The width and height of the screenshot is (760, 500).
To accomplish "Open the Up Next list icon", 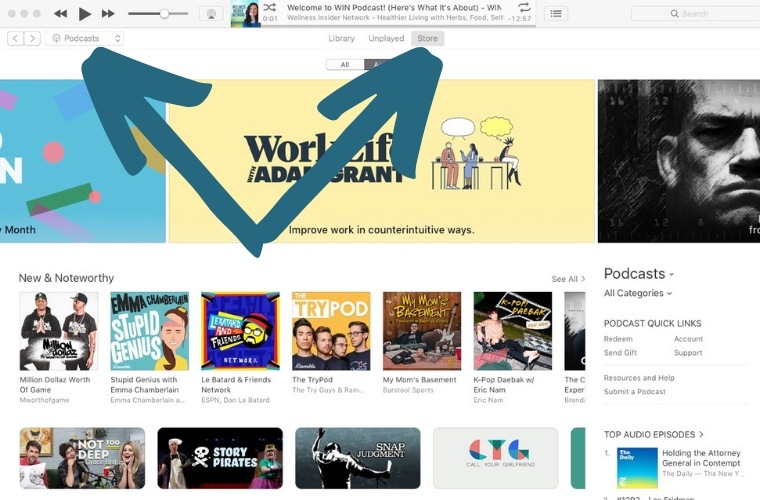I will (556, 14).
